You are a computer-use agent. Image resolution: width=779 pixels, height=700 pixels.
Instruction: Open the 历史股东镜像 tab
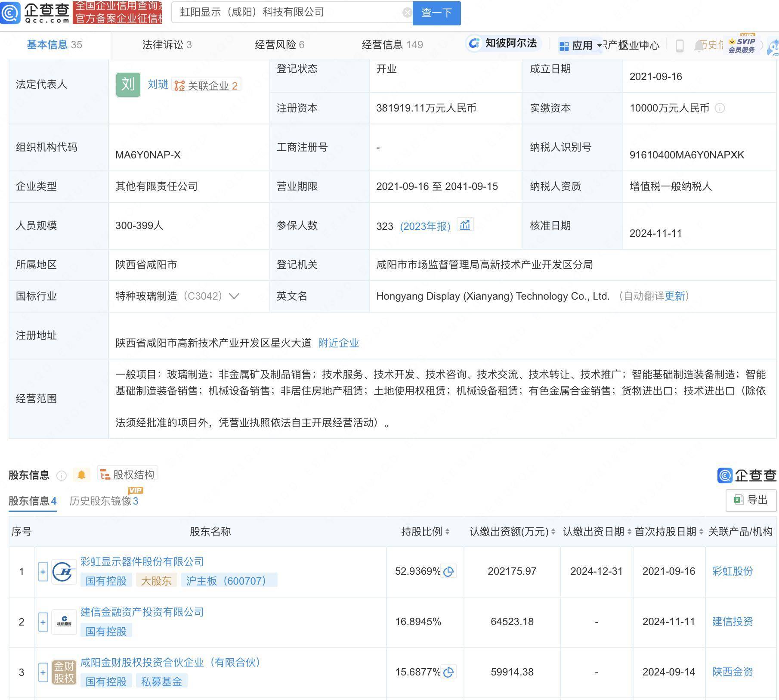103,501
